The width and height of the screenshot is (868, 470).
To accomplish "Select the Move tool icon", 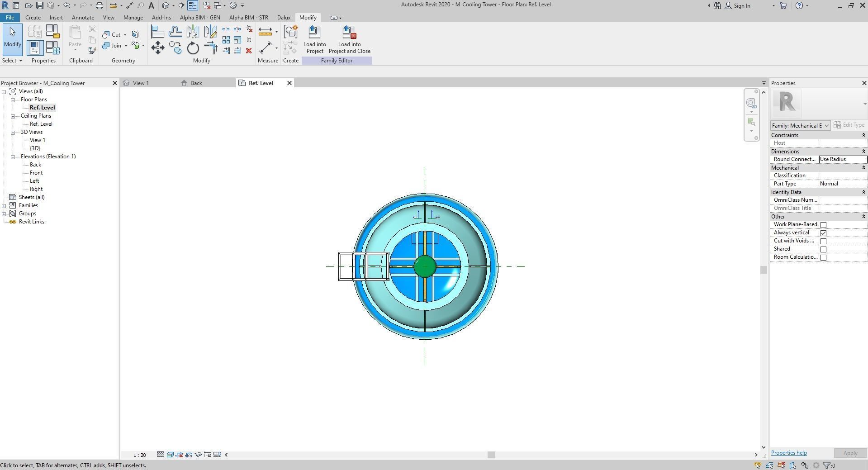I will point(157,47).
